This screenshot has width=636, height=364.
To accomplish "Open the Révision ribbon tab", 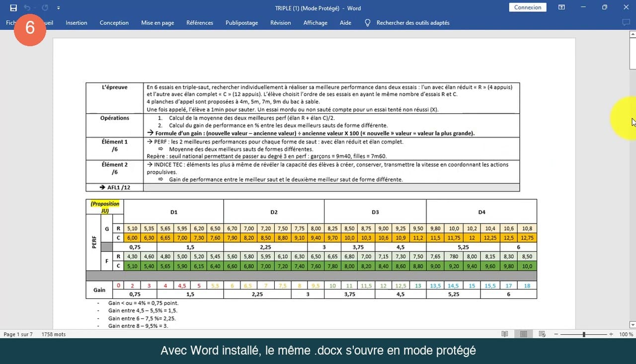I will click(x=281, y=23).
